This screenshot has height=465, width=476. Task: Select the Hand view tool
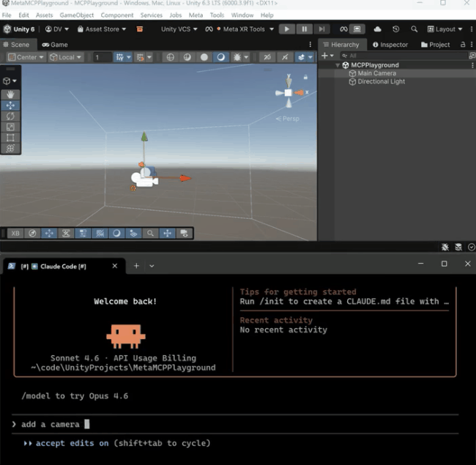[10, 94]
